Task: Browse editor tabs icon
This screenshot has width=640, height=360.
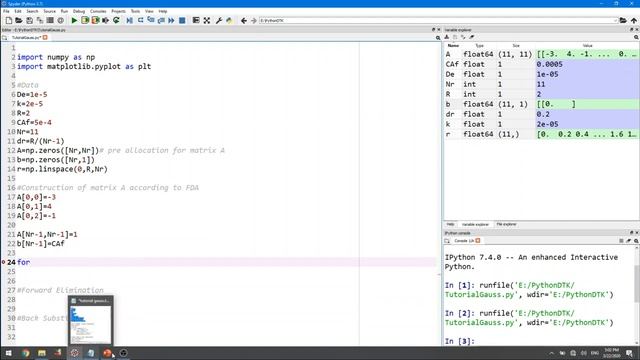Action: (x=4, y=38)
